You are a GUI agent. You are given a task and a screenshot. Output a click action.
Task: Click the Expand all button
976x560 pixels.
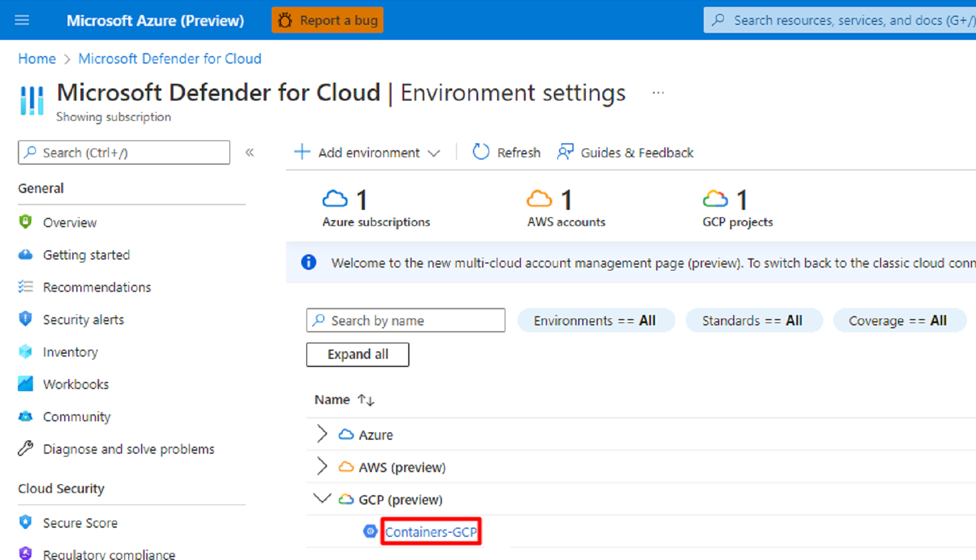pos(357,354)
